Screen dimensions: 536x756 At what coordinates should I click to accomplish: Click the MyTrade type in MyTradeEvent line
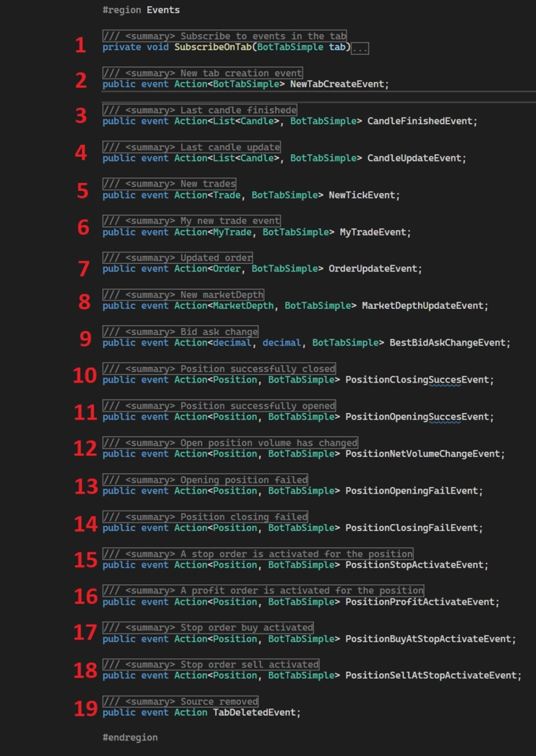(233, 233)
